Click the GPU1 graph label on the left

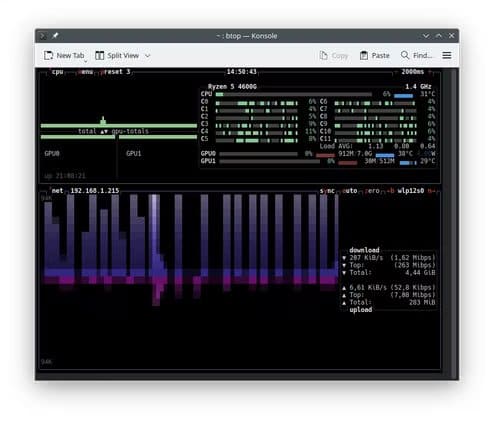134,154
